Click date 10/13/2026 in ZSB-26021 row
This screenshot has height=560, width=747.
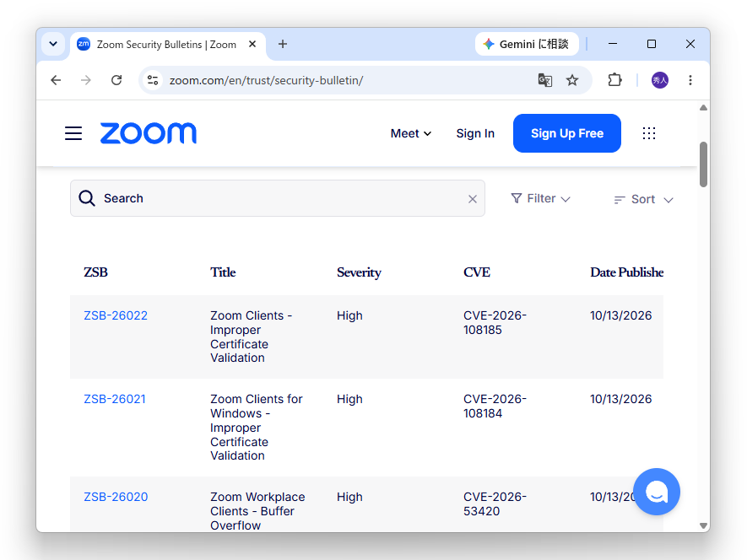click(x=620, y=399)
